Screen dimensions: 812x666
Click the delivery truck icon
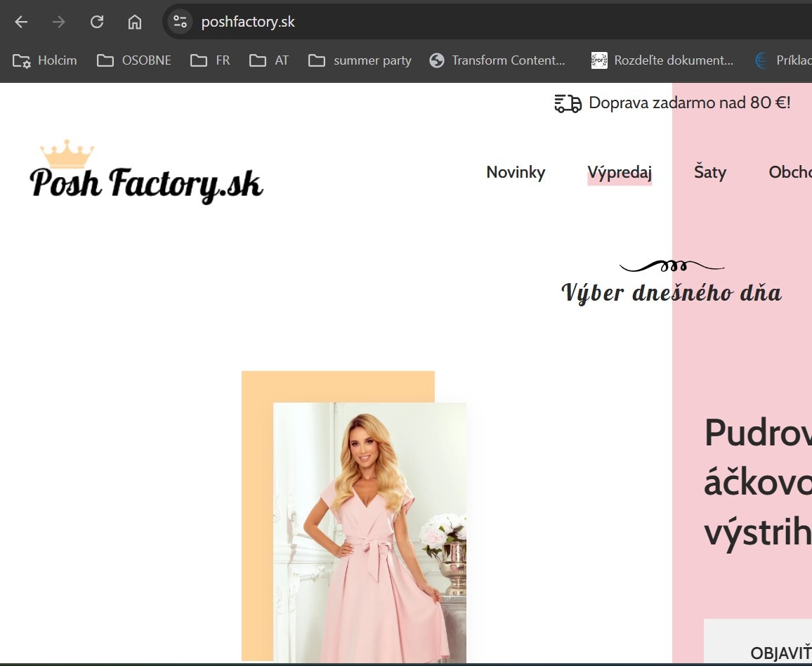point(568,103)
